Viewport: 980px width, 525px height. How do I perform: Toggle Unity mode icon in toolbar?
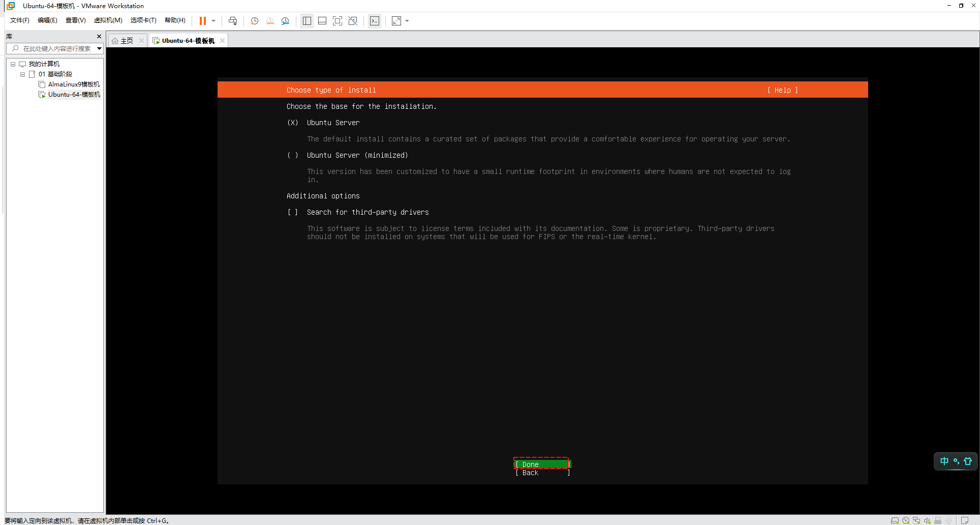point(353,21)
